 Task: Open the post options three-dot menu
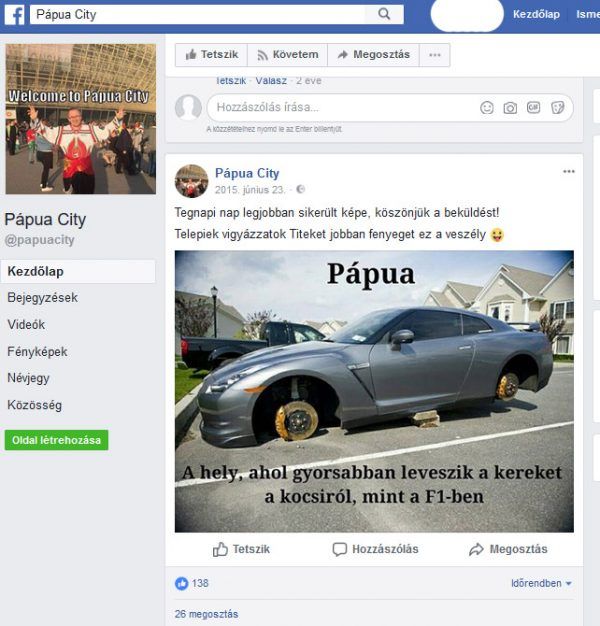pos(569,172)
